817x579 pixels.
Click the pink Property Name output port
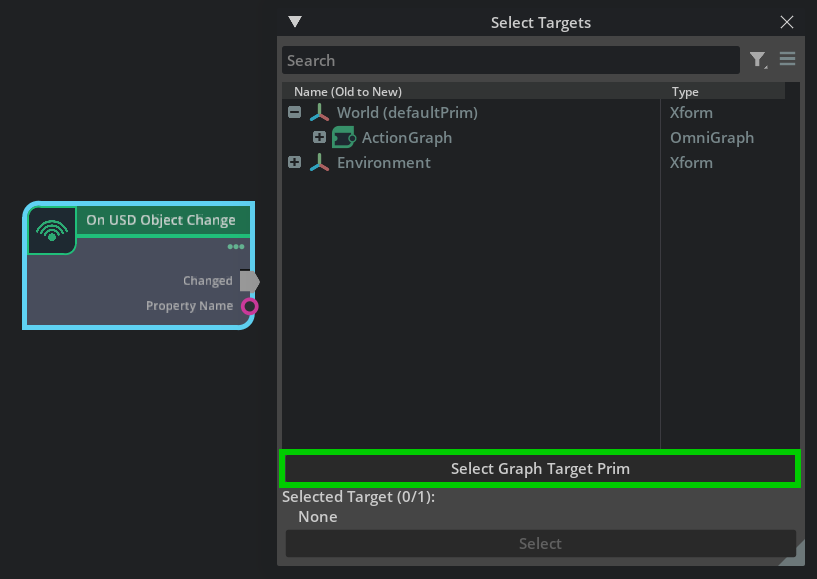tap(250, 306)
